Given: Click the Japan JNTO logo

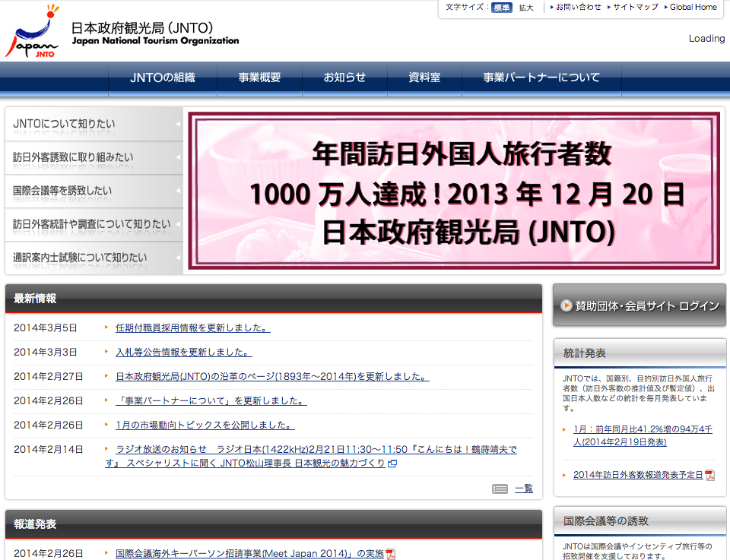Looking at the screenshot, I should point(32,31).
